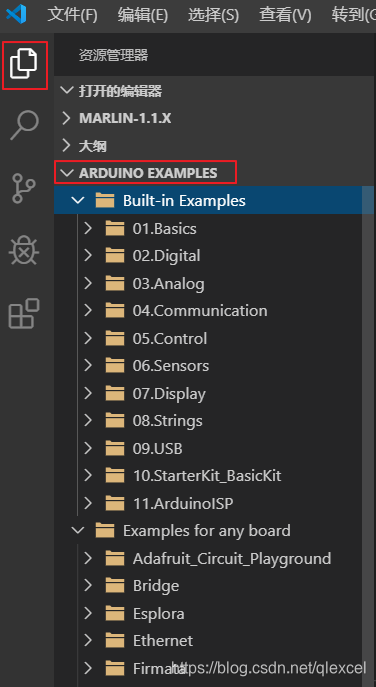Screen dimensions: 376x687
Task: Open the Extensions view icon
Action: tap(24, 313)
